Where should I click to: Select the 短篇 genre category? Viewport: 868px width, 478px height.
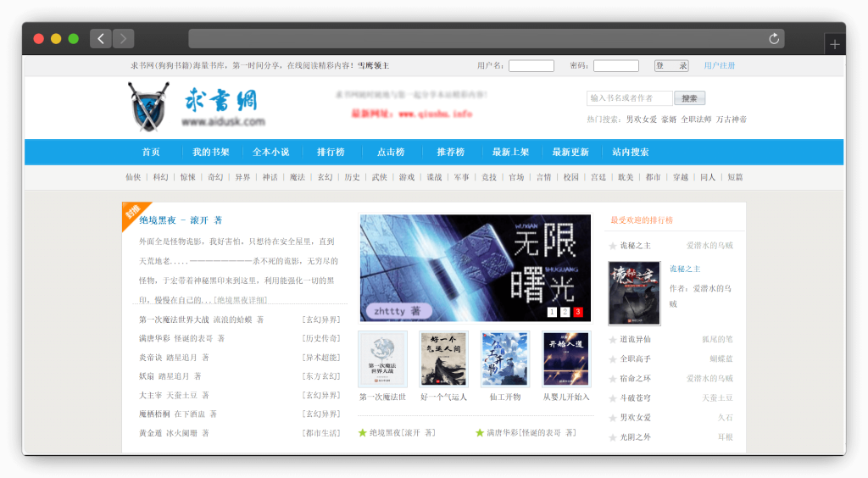point(735,178)
